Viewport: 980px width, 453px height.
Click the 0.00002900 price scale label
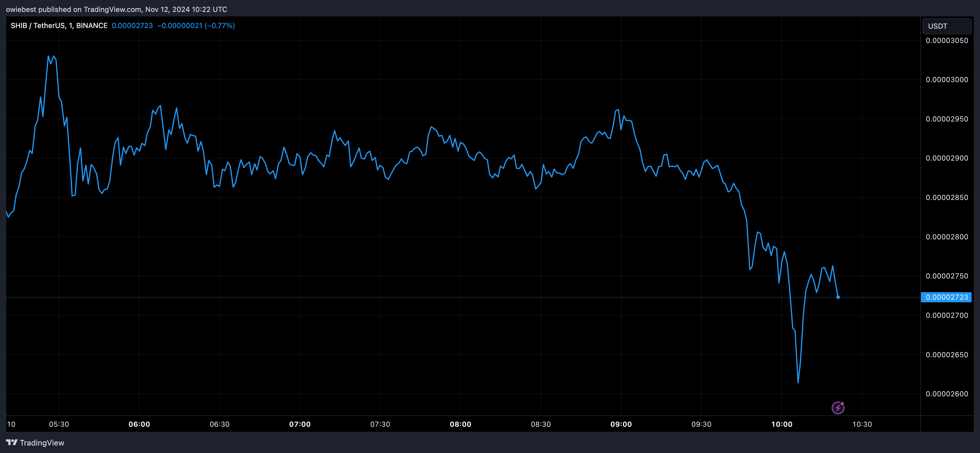tap(947, 158)
